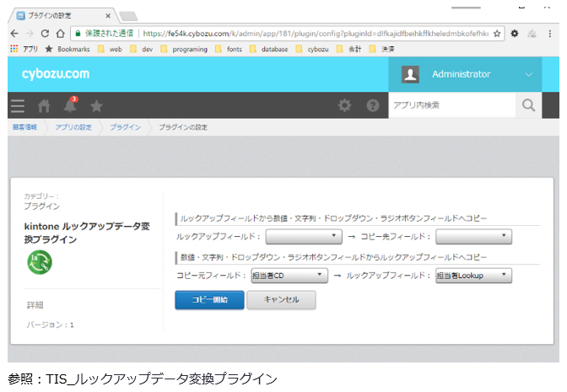Click the favorites star icon
The height and width of the screenshot is (392, 567).
coord(96,105)
